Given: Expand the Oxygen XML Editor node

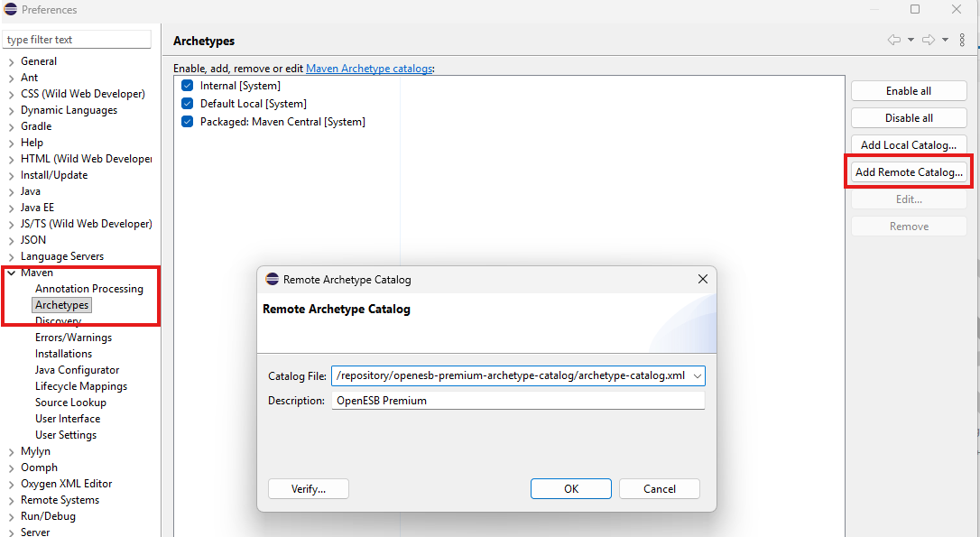Looking at the screenshot, I should point(11,485).
